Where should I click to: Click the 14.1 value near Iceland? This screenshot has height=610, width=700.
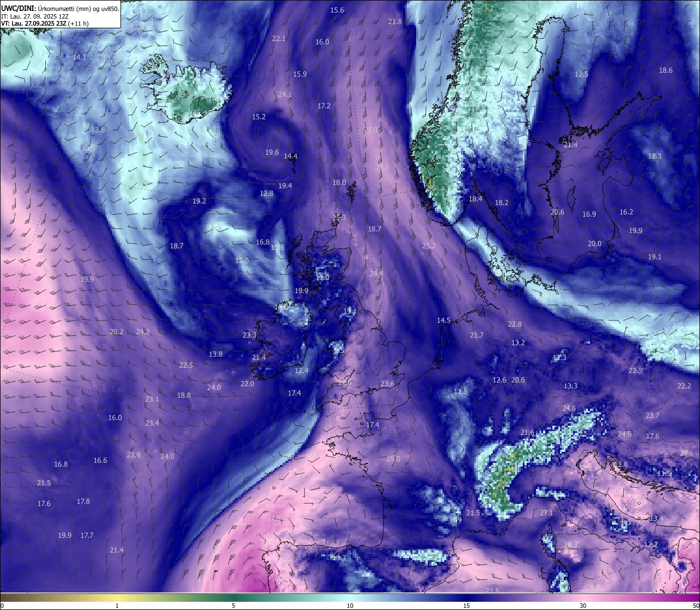click(x=79, y=57)
